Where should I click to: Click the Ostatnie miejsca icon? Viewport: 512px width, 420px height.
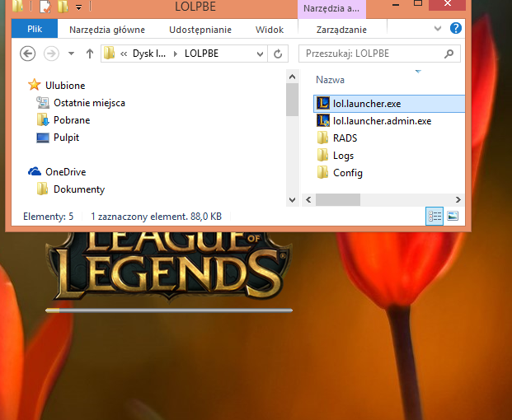pyautogui.click(x=43, y=102)
